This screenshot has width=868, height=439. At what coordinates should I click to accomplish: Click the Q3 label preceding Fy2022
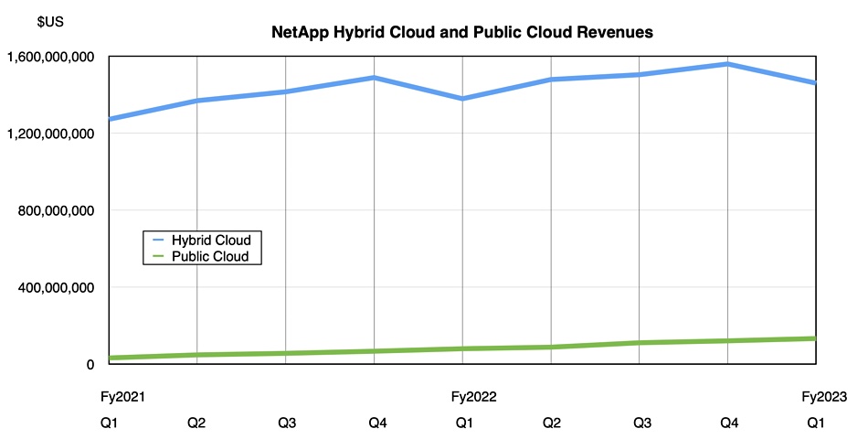(x=287, y=423)
